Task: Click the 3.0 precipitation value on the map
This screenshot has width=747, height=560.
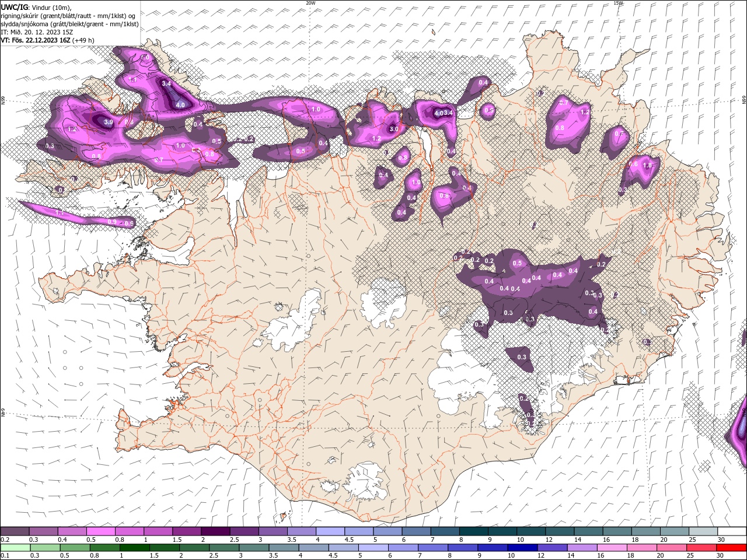Action: pyautogui.click(x=394, y=129)
